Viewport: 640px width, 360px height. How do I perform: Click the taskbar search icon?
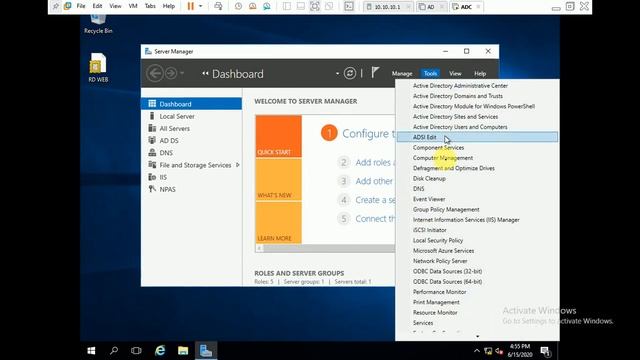pos(114,351)
